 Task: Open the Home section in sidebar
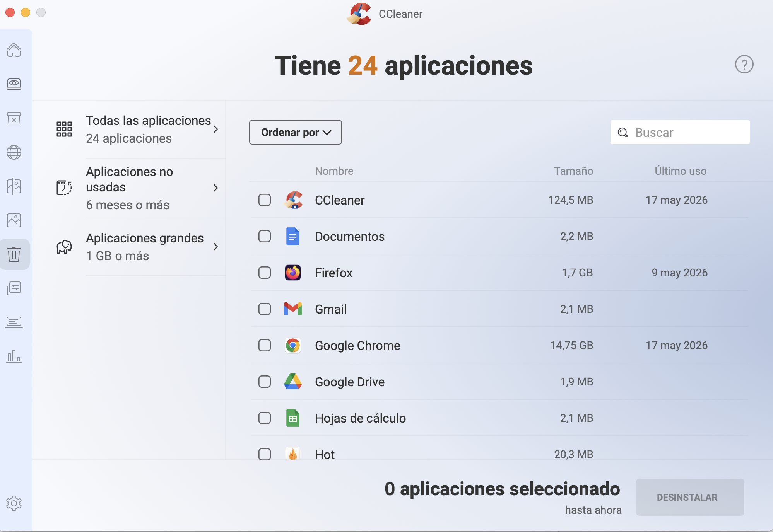pyautogui.click(x=14, y=50)
